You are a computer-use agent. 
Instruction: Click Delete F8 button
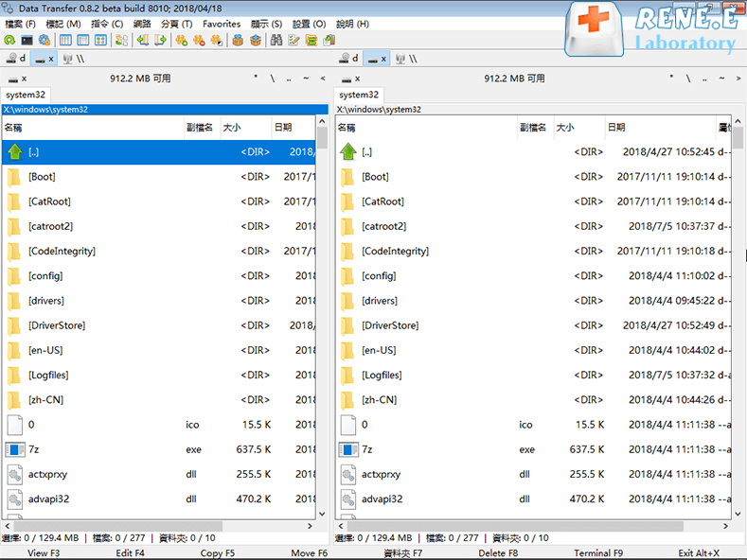pyautogui.click(x=498, y=552)
